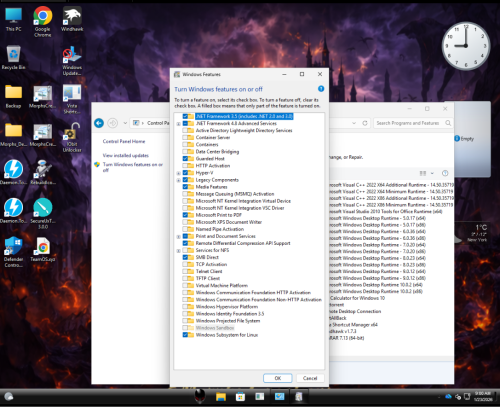Image resolution: width=500 pixels, height=407 pixels.
Task: Expand the Legacy Components tree node
Action: click(x=178, y=180)
